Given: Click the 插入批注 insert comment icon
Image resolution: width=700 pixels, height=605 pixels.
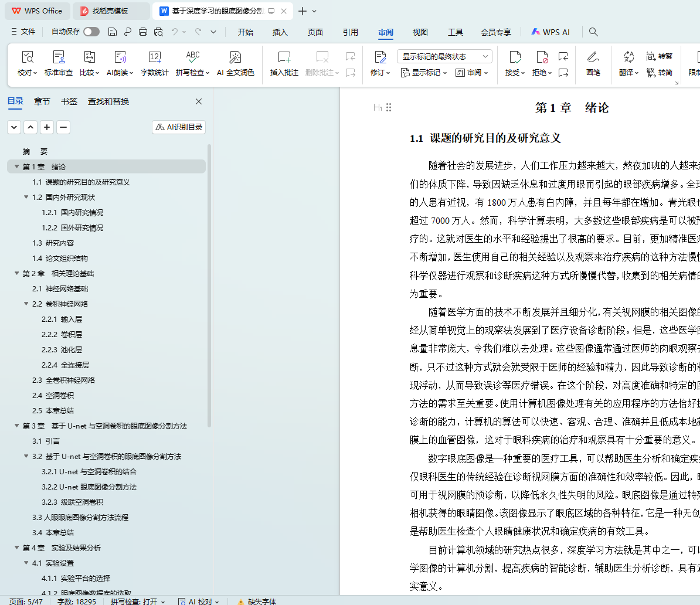Looking at the screenshot, I should (284, 57).
